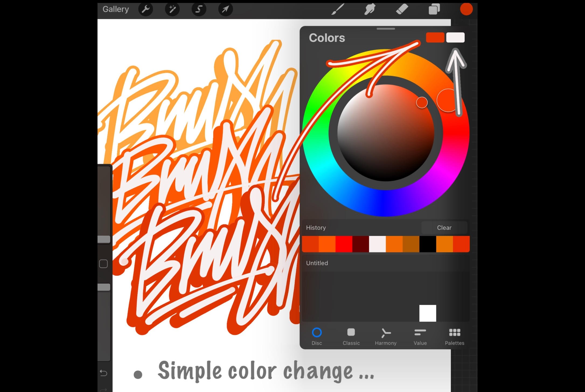This screenshot has width=585, height=392.
Task: Switch to Selection tool
Action: tap(199, 9)
